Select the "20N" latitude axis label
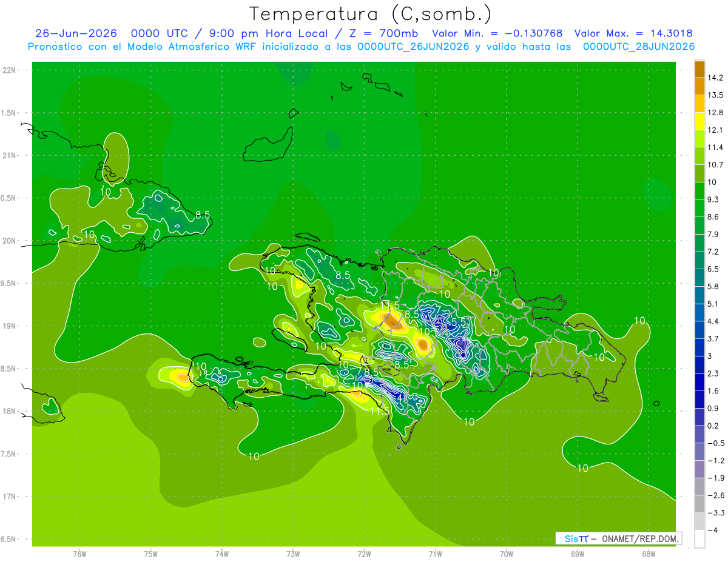 pos(10,241)
